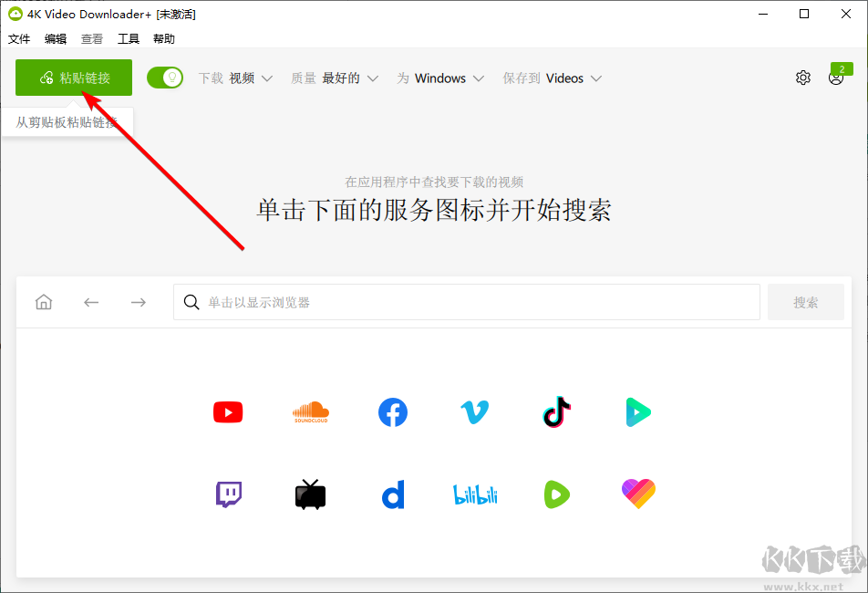Select the SoundCloud service icon
The height and width of the screenshot is (593, 868).
310,412
